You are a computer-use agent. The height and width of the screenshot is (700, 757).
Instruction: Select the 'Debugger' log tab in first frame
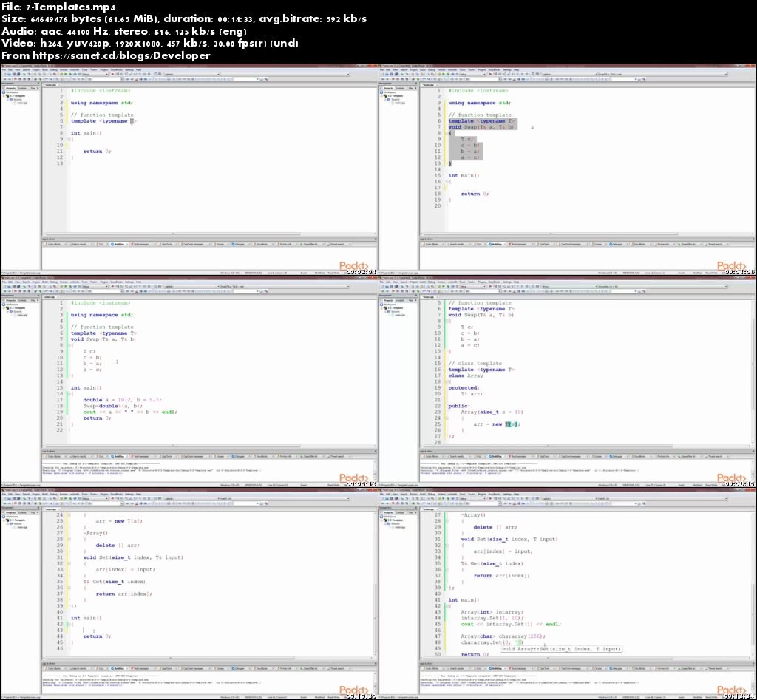(239, 244)
